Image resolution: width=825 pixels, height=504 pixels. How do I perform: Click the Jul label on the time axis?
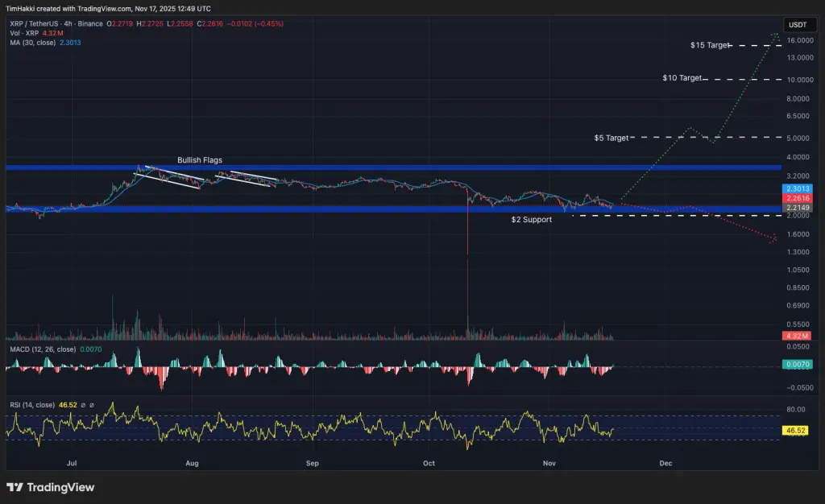click(72, 463)
